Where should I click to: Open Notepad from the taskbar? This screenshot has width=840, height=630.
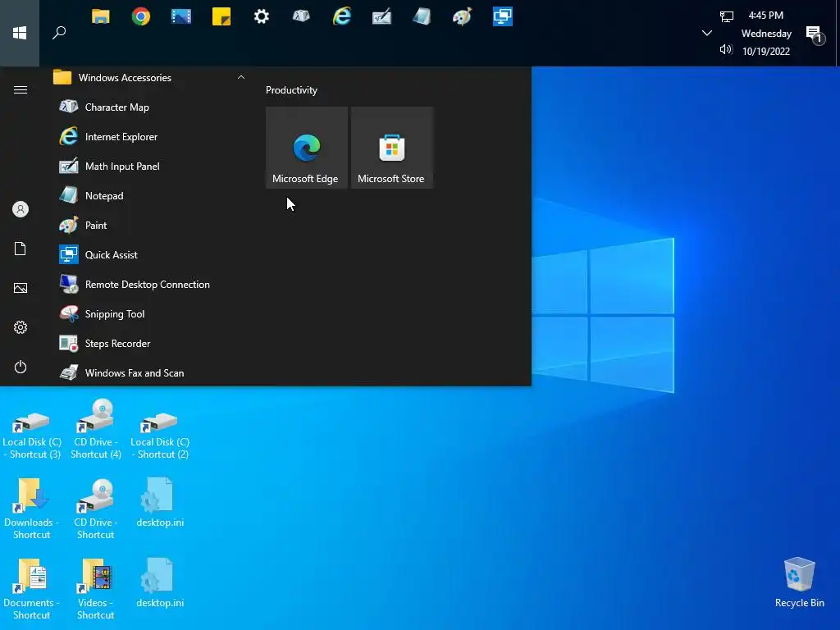[x=422, y=16]
